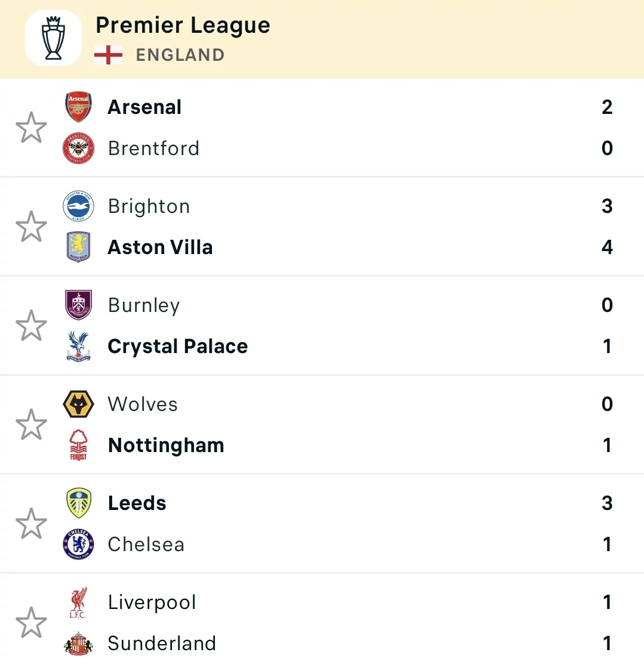Star the Brighton vs Aston Villa match
644x671 pixels.
[x=31, y=227]
